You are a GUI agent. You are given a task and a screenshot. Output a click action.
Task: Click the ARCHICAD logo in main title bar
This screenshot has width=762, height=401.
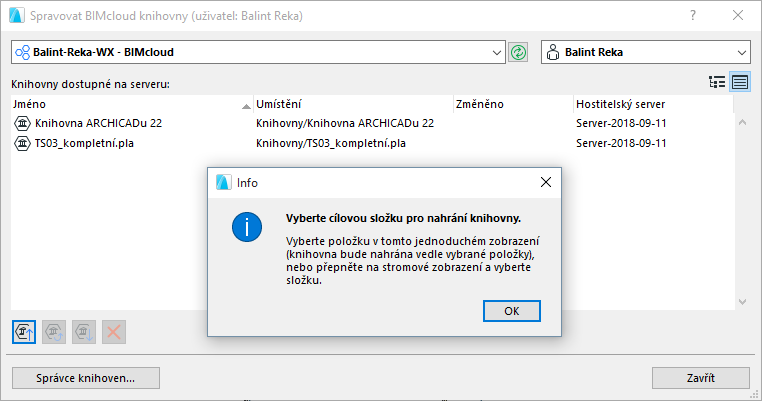tap(17, 16)
